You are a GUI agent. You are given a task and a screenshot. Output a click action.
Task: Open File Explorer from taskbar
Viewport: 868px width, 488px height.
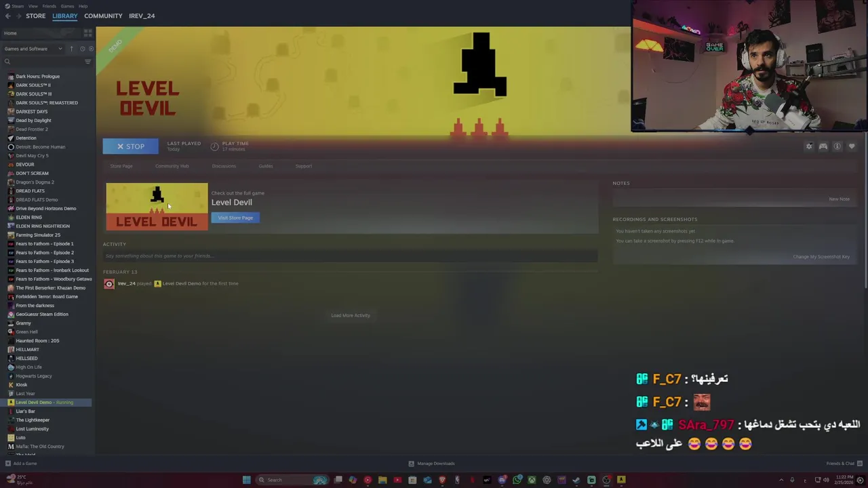coord(382,480)
